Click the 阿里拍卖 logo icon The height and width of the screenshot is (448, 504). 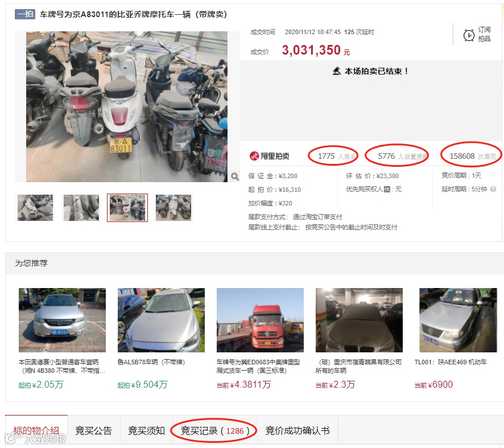(254, 157)
